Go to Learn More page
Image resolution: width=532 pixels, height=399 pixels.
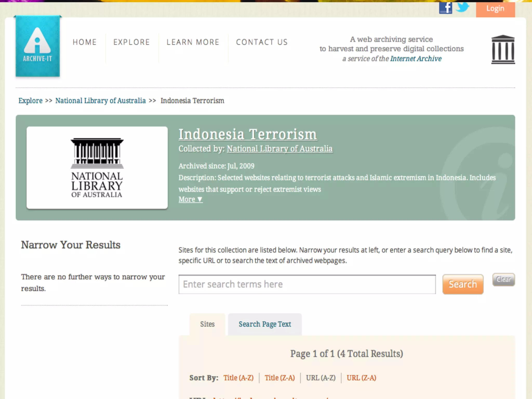(x=193, y=42)
